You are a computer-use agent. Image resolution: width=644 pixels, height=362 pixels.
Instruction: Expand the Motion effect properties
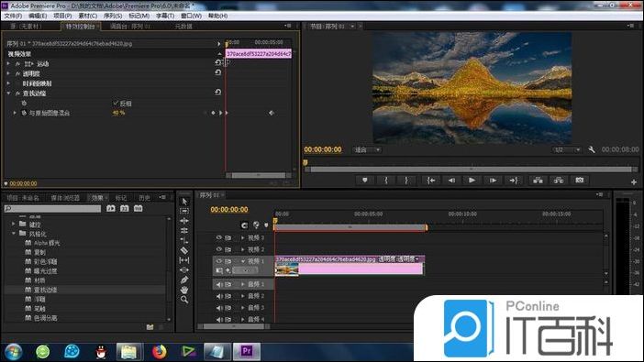(x=8, y=63)
